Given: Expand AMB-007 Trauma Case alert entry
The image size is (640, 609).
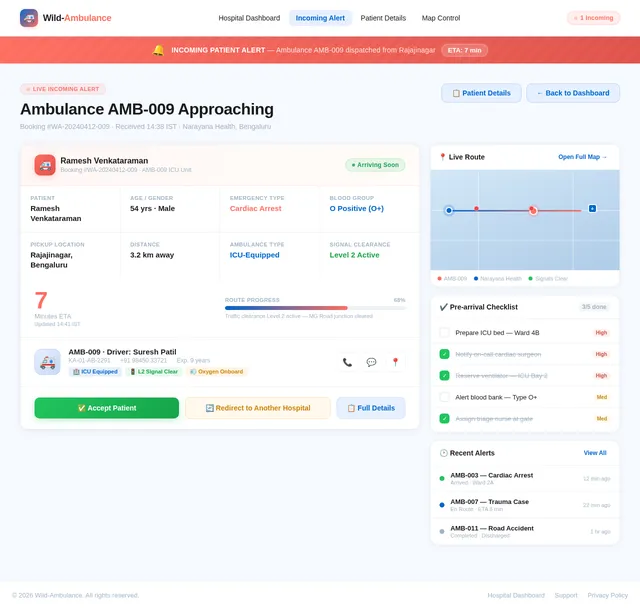Looking at the screenshot, I should click(x=525, y=505).
